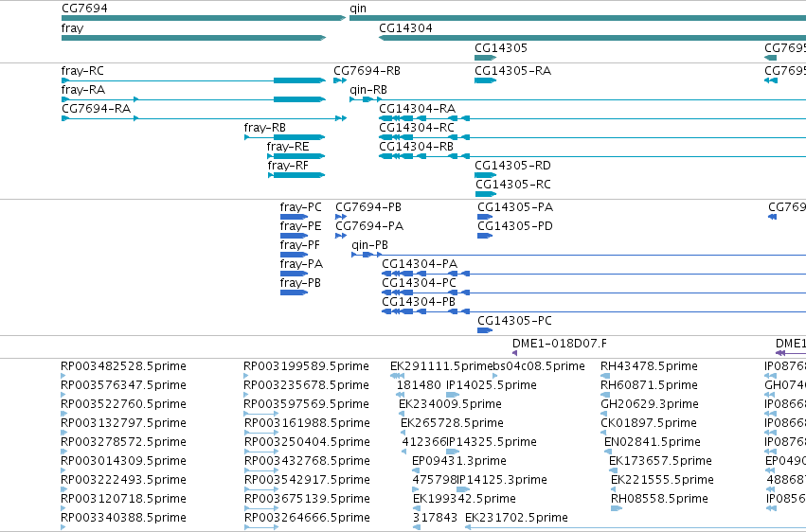Click the fray-PF protein label
The width and height of the screenshot is (806, 532).
click(300, 245)
